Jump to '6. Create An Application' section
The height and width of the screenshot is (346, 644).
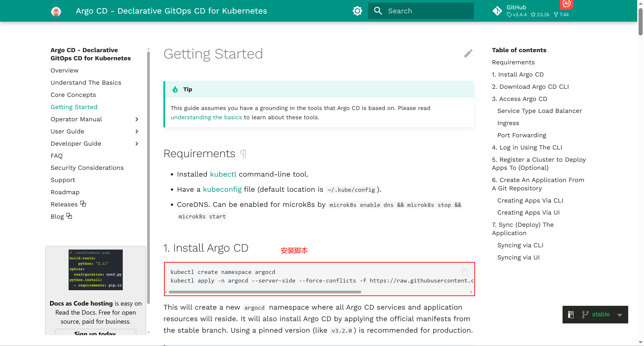click(x=538, y=184)
